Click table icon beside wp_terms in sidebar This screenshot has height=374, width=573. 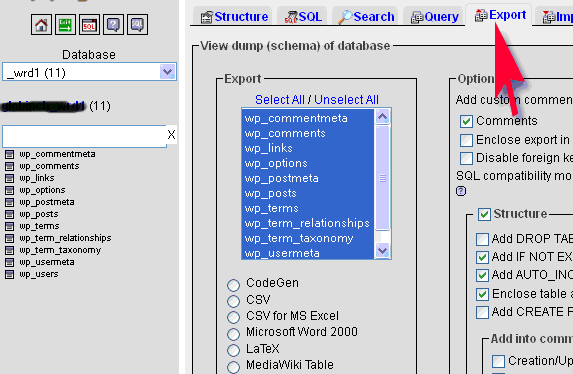(10, 226)
